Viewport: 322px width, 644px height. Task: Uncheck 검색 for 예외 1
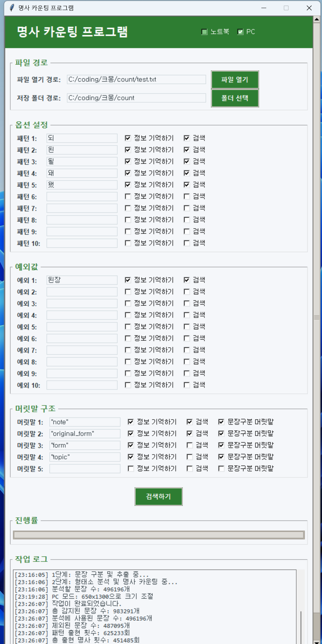pyautogui.click(x=186, y=280)
